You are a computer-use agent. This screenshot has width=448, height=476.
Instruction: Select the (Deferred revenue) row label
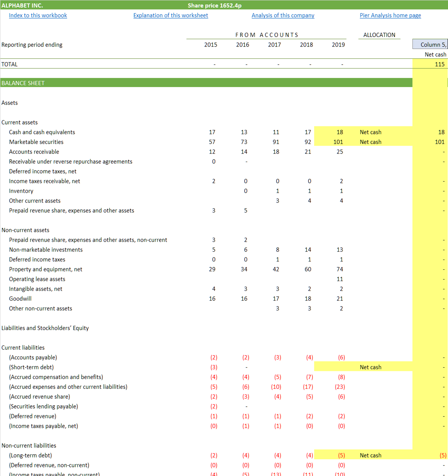pos(33,416)
